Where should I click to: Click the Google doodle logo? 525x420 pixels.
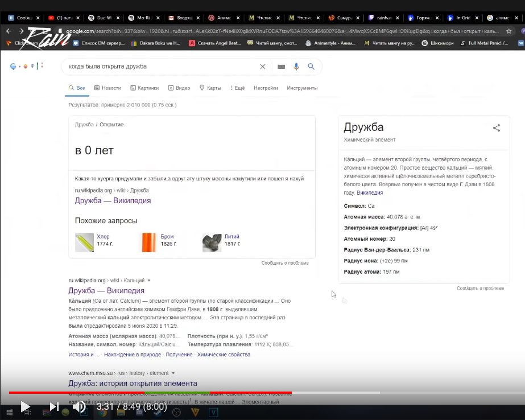(27, 66)
